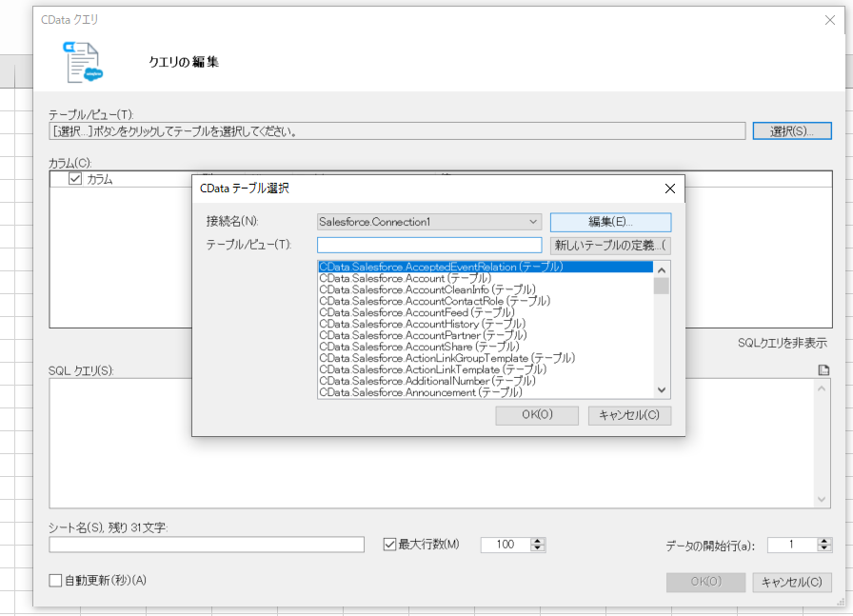853x616 pixels.
Task: Click the table list scroll down arrow
Action: click(x=662, y=390)
